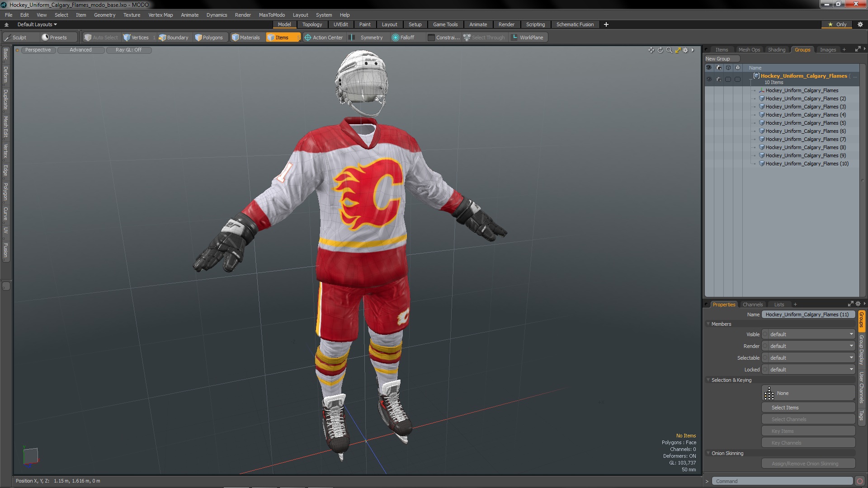Switch to Boundary selection mode

point(174,38)
